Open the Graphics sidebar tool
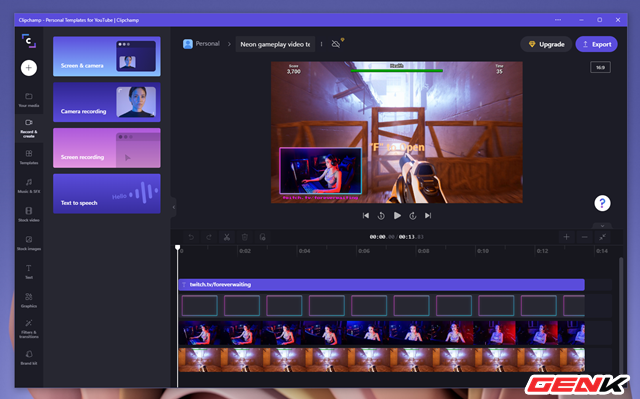Screen dimensions: 640x399 pyautogui.click(x=29, y=300)
